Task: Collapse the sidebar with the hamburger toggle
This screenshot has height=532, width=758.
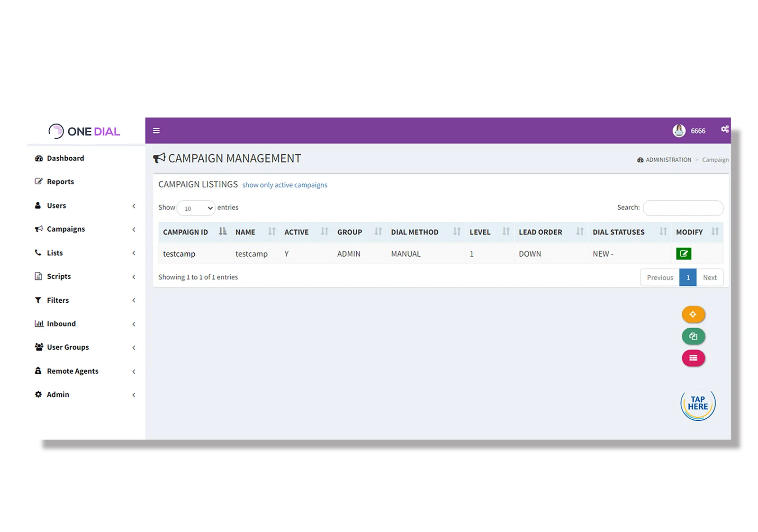Action: [x=156, y=130]
